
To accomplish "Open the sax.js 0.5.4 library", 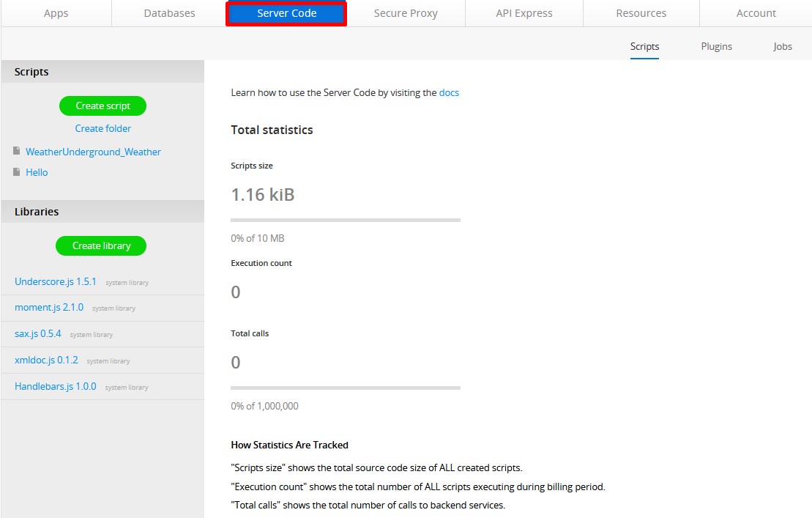I will click(x=38, y=334).
